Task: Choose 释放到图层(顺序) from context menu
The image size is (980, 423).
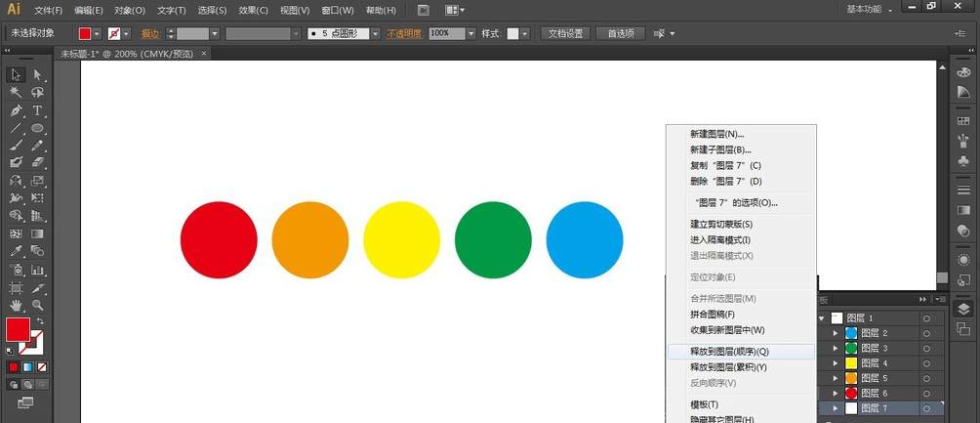Action: click(x=729, y=351)
